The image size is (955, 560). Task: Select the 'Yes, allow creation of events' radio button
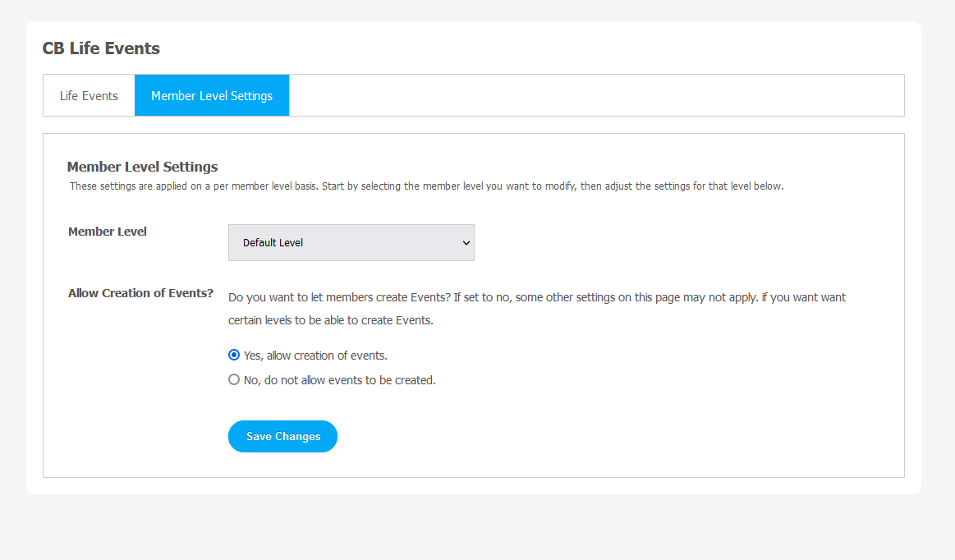[234, 356]
